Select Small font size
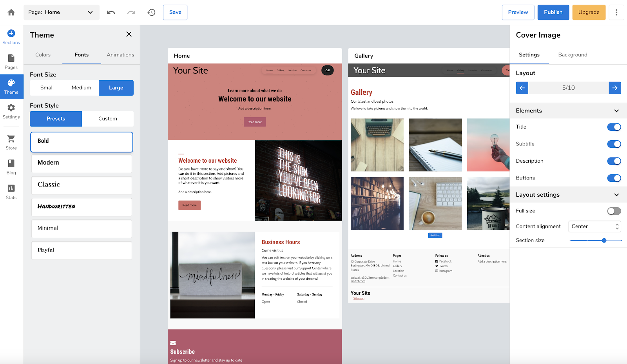The width and height of the screenshot is (627, 364). pos(47,88)
